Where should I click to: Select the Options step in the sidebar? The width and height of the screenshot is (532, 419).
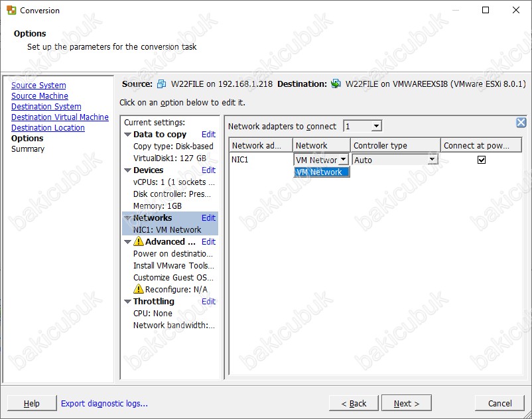tap(27, 139)
